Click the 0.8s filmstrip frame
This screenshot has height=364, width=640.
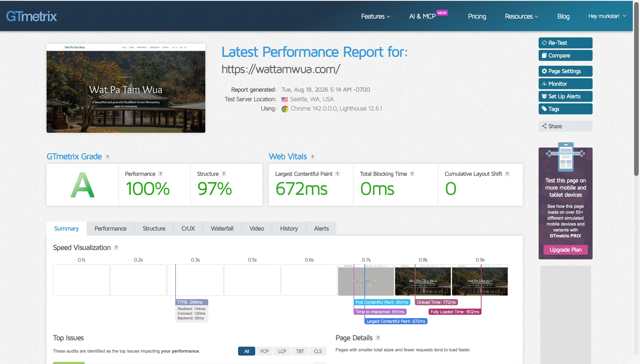423,280
